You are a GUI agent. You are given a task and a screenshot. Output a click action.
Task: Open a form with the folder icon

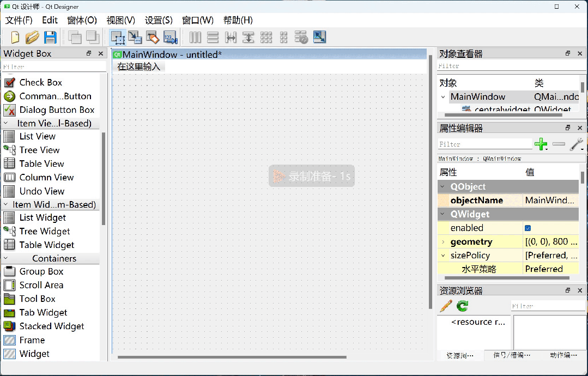[32, 38]
